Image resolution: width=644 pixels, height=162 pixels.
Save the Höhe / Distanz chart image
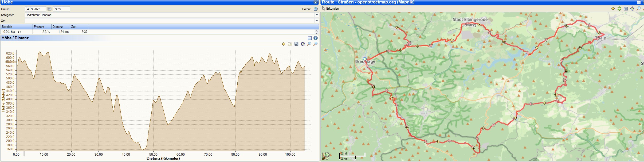click(x=296, y=44)
